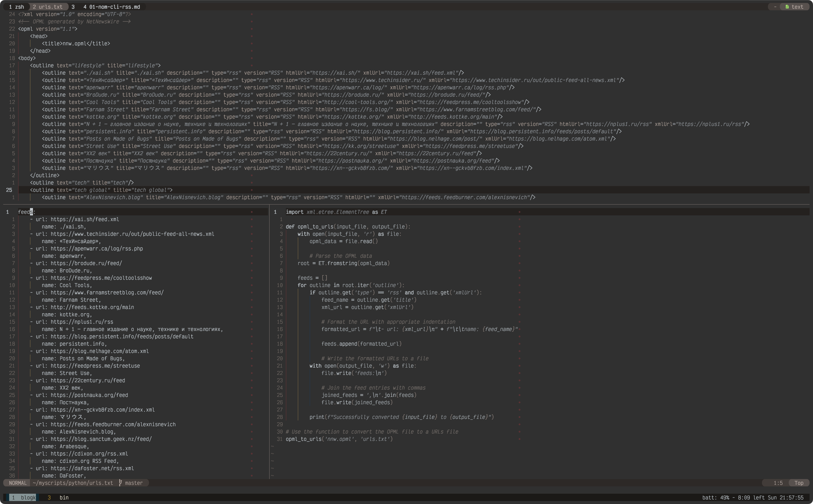Screen dimensions: 813x504
Task: Click the '-' segment left of the filetype label
Action: [x=775, y=7]
